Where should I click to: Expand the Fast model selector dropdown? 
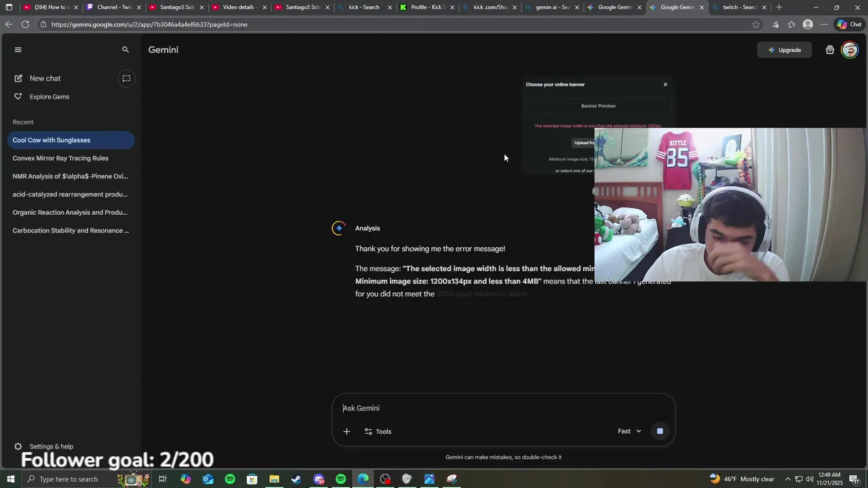tap(629, 432)
